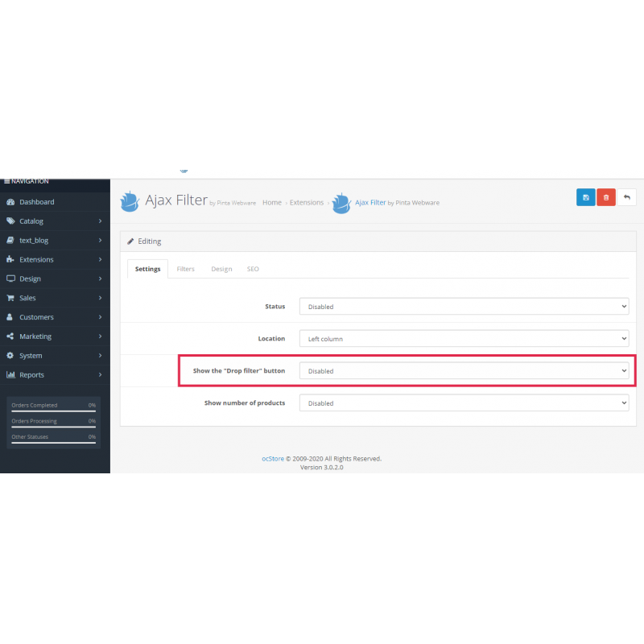This screenshot has height=644, width=644.
Task: Click the red Delete trash icon
Action: tap(606, 197)
